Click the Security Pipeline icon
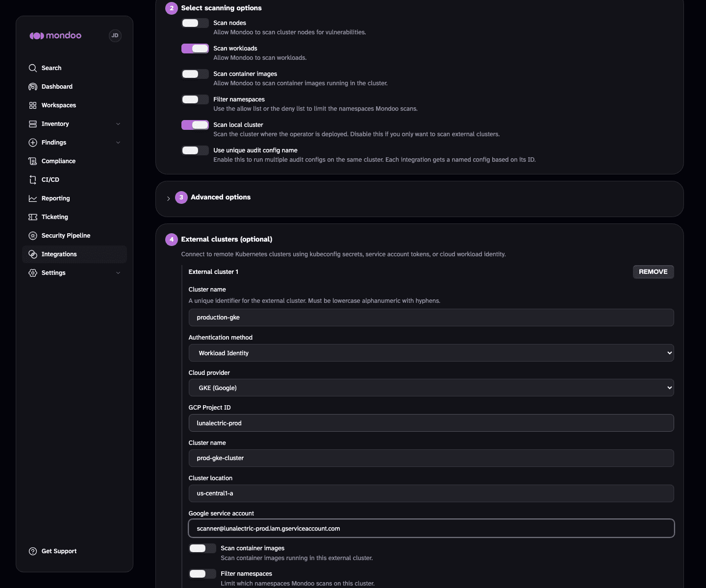 [33, 236]
